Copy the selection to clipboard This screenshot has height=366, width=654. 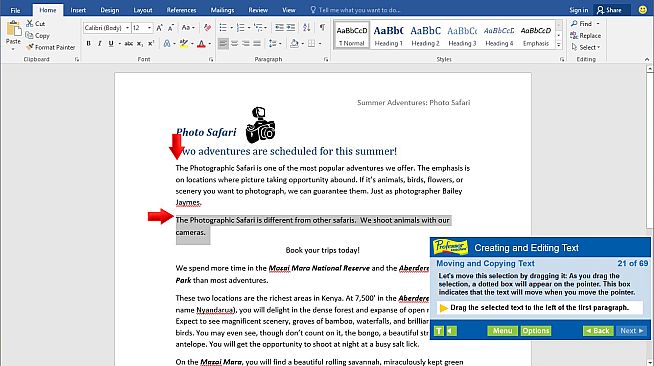[38, 35]
